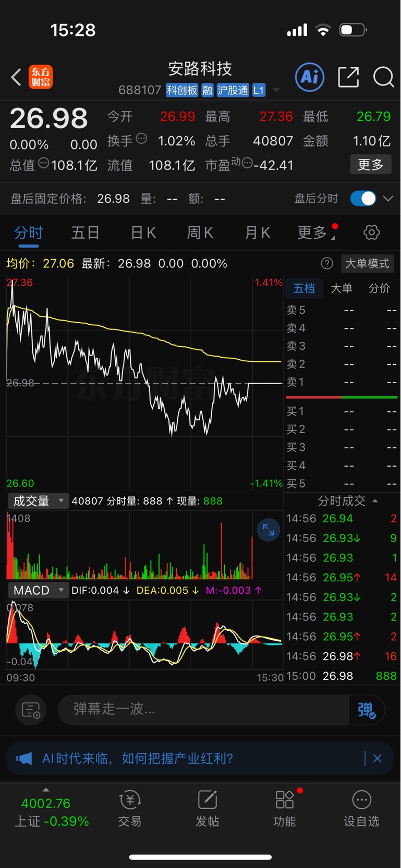Viewport: 401px width, 868px height.
Task: Expand the after-hours section chevron
Action: (x=388, y=199)
